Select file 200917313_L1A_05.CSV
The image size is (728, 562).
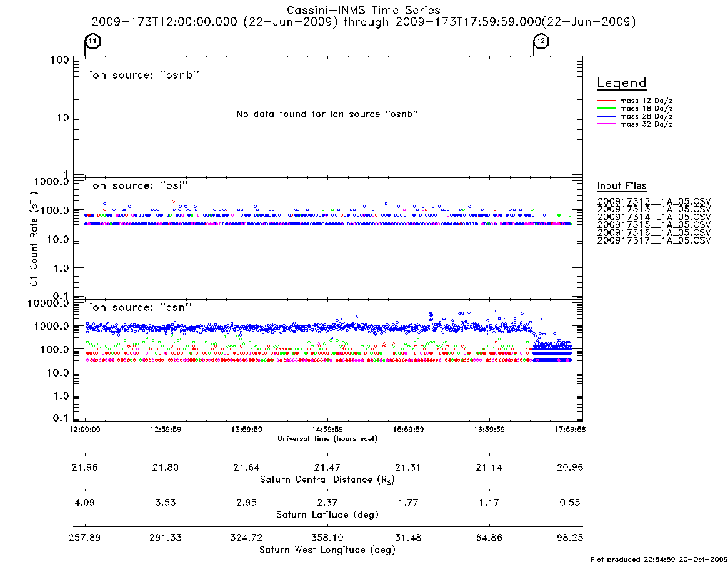(x=654, y=209)
